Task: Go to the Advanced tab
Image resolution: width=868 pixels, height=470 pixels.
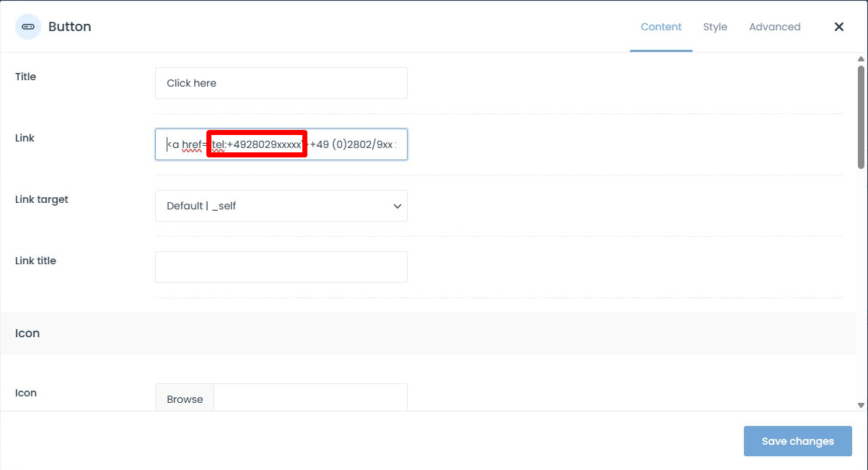Action: pyautogui.click(x=774, y=27)
